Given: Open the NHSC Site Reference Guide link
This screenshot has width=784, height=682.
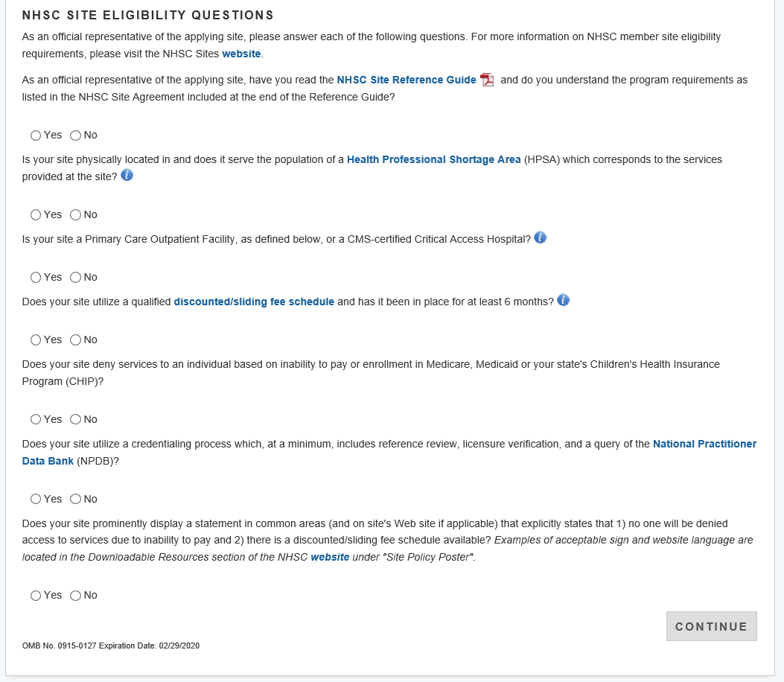Looking at the screenshot, I should (407, 80).
